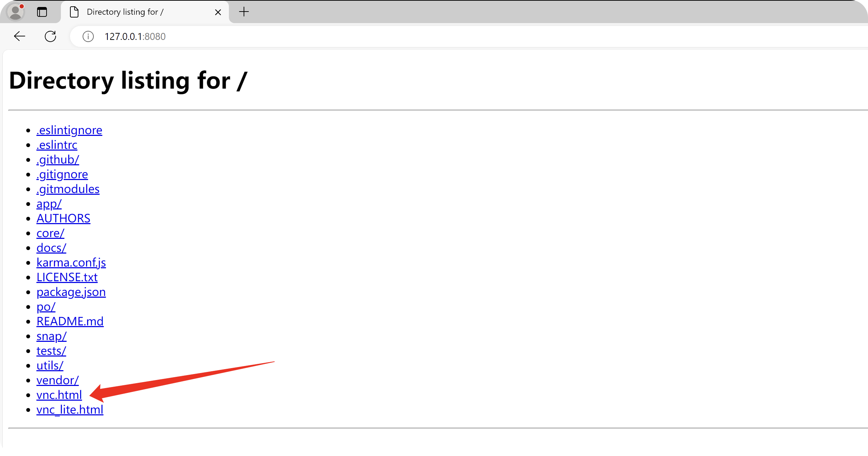Open the vnc.html link
The image size is (868, 456).
[59, 395]
